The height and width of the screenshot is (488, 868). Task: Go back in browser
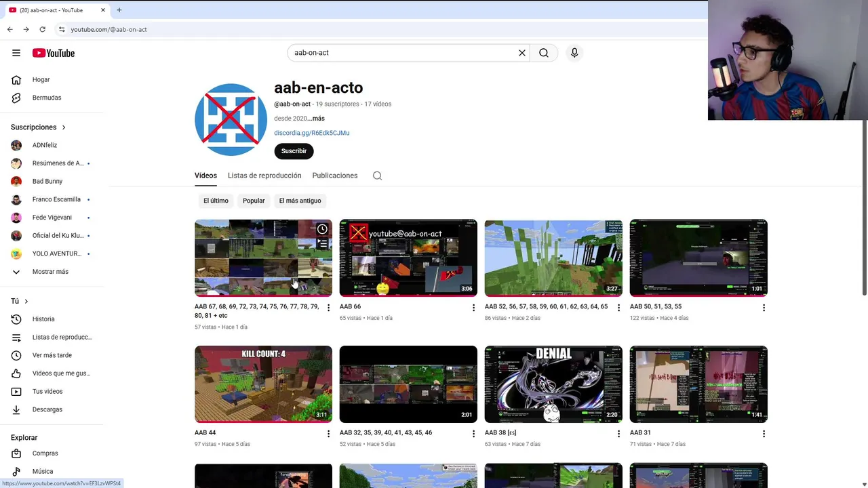9,29
